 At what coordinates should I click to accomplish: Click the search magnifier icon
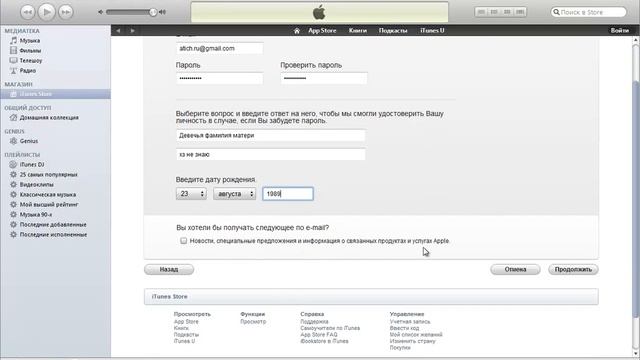coord(556,12)
